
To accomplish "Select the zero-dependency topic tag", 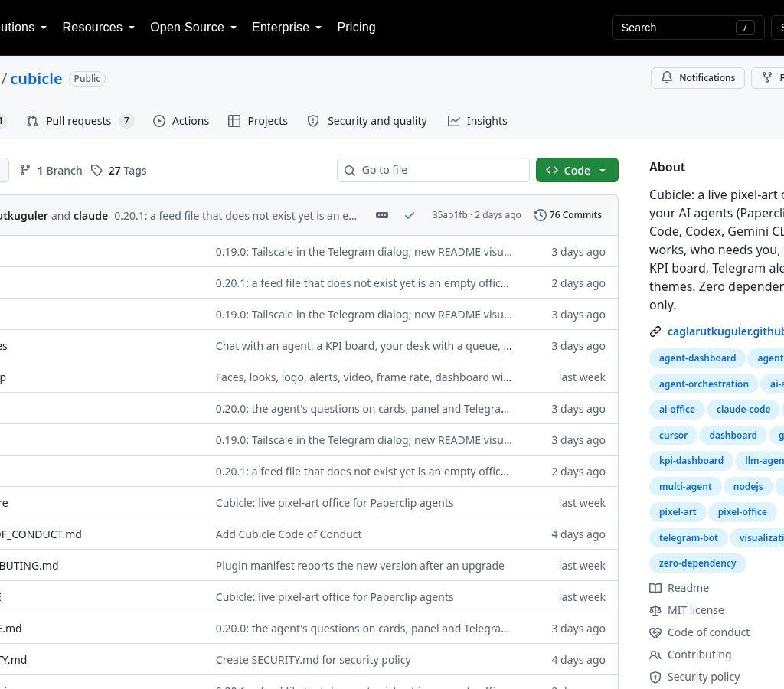I will 697,563.
